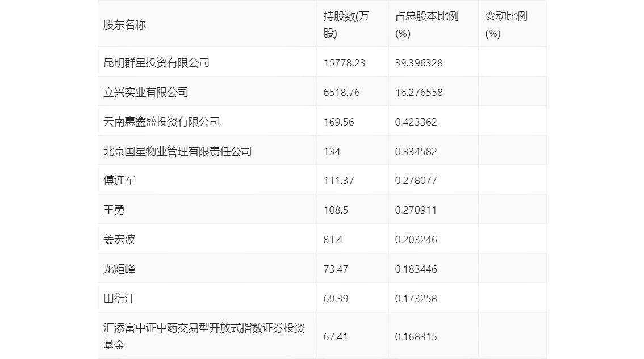644x359 pixels.
Task: Click the 持股数(万股) column header
Action: [346, 24]
